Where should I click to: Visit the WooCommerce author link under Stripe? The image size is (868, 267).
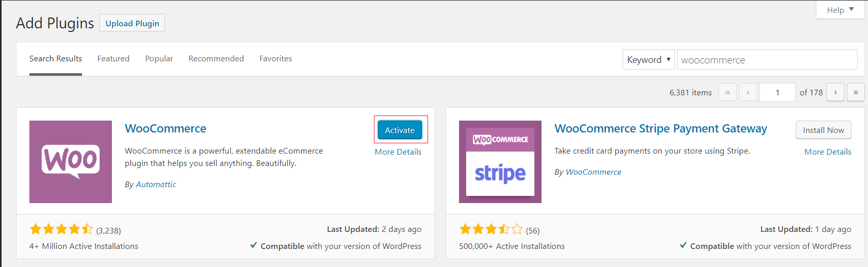(594, 172)
